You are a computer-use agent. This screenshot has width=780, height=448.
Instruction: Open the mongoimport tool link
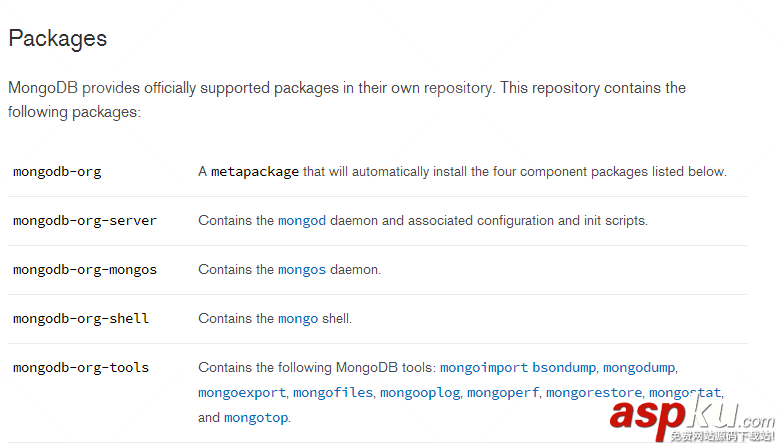click(484, 368)
